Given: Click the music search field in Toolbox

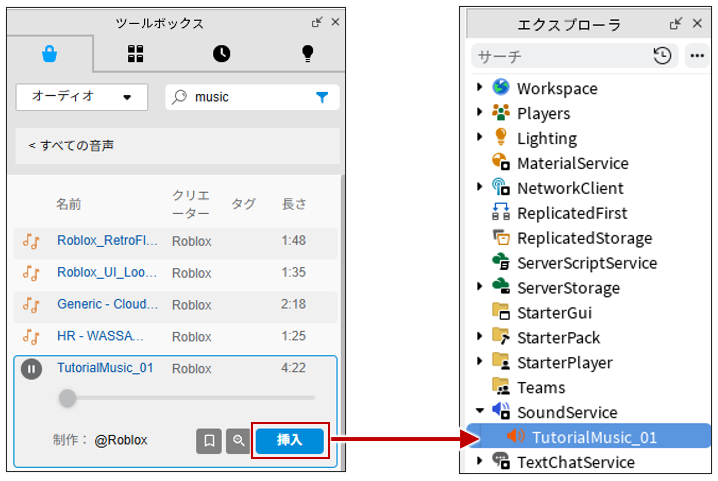Looking at the screenshot, I should pyautogui.click(x=252, y=97).
